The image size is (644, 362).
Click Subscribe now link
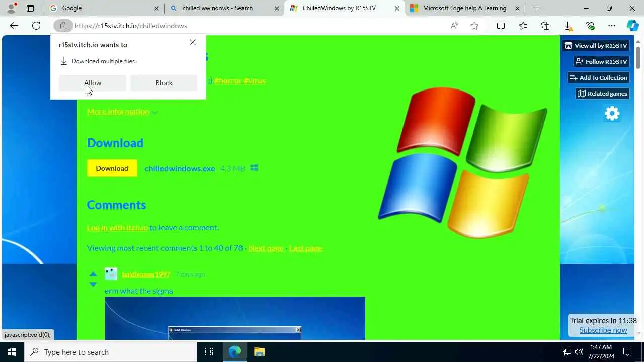603,330
